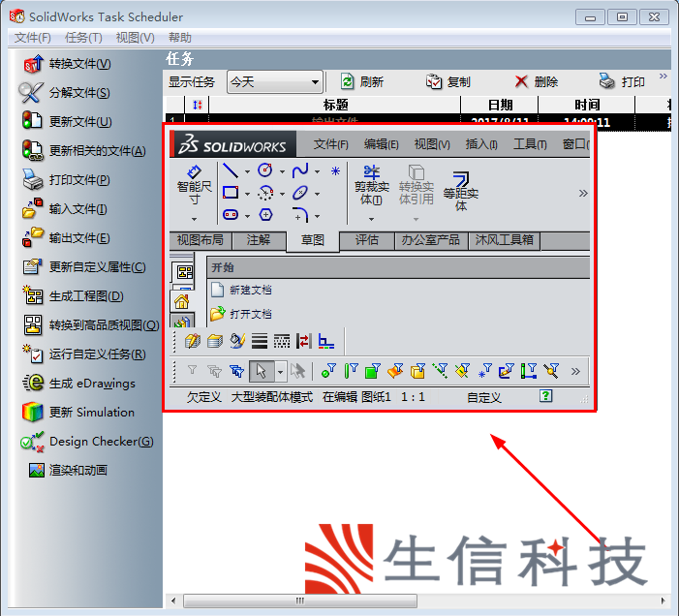Open the 编辑(E) menu in SOLIDWORKS
This screenshot has width=679, height=616.
coord(381,144)
